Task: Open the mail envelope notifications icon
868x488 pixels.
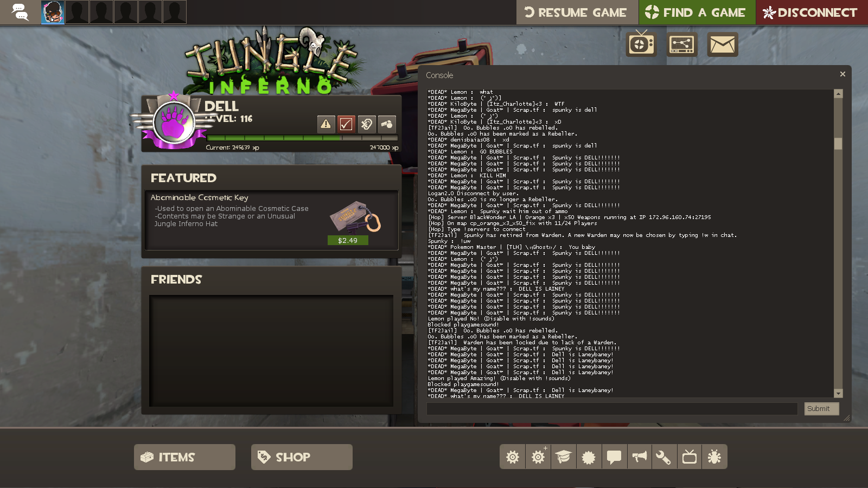Action: pyautogui.click(x=723, y=44)
